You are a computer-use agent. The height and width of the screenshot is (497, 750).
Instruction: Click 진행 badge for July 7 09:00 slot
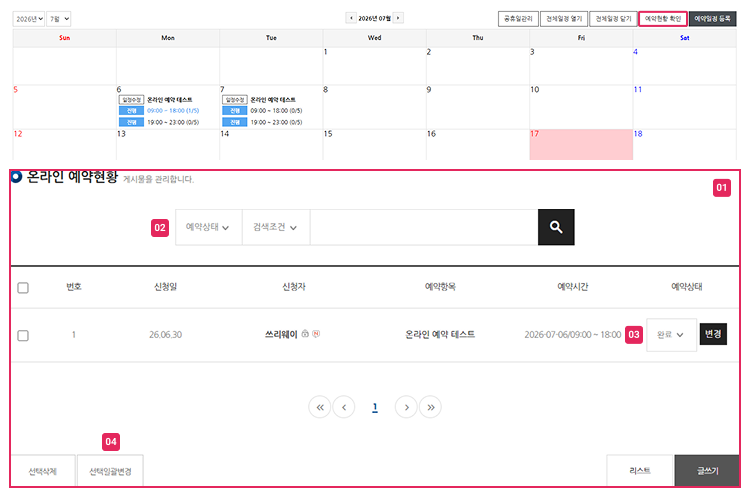235,110
